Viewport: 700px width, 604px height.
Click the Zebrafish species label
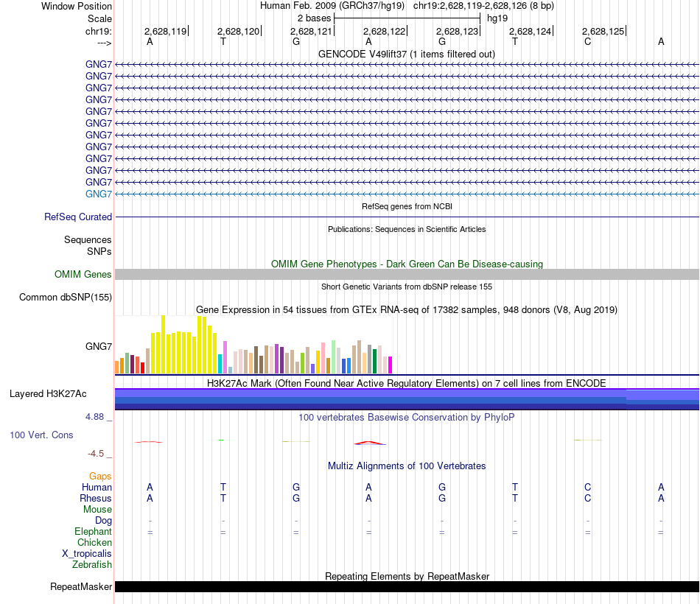(92, 565)
